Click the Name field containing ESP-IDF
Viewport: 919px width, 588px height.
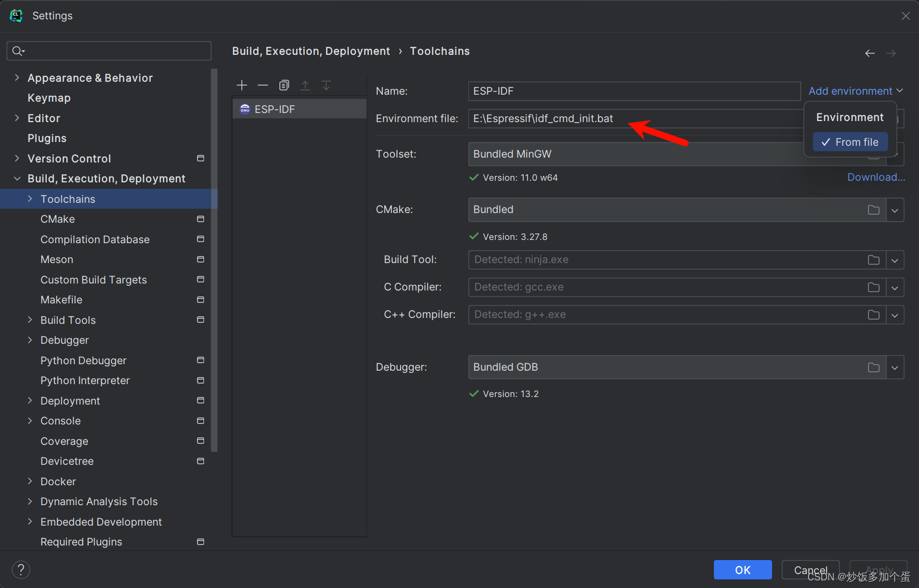click(634, 91)
